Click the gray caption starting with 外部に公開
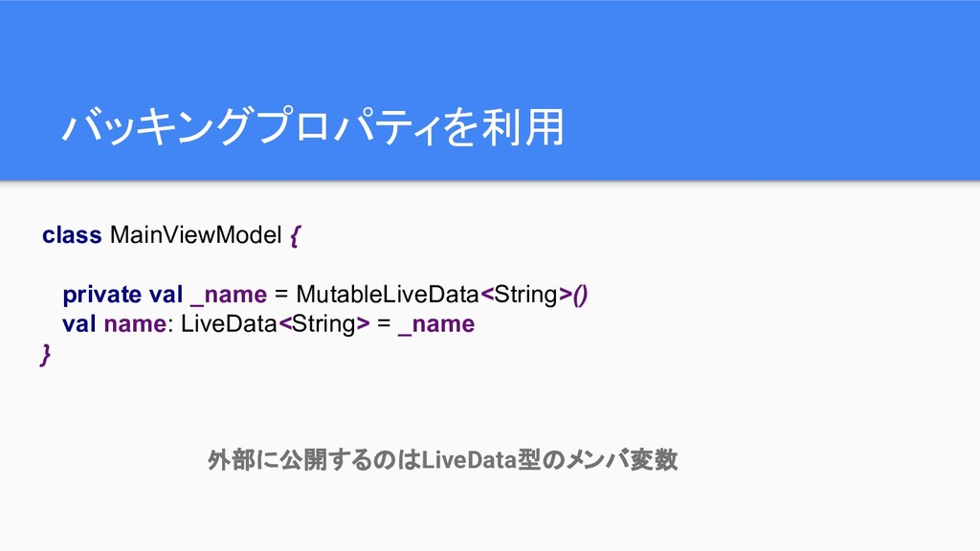This screenshot has height=551, width=980. pyautogui.click(x=442, y=460)
